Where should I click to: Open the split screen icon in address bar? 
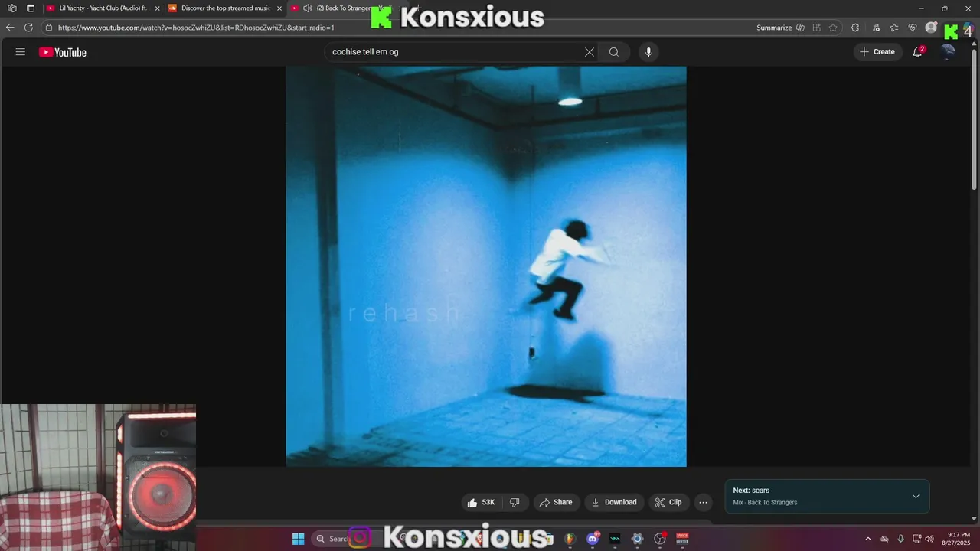[x=817, y=28]
